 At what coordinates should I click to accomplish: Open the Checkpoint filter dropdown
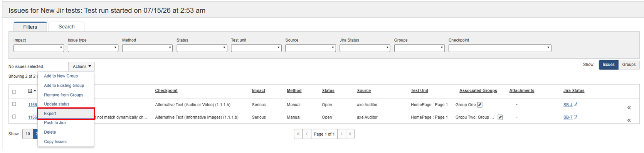500,48
